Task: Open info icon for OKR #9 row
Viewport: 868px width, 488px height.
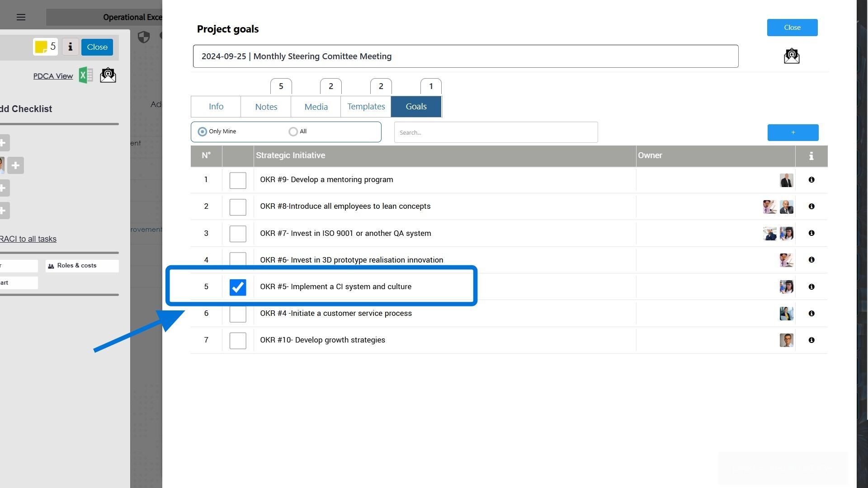Action: [x=811, y=180]
